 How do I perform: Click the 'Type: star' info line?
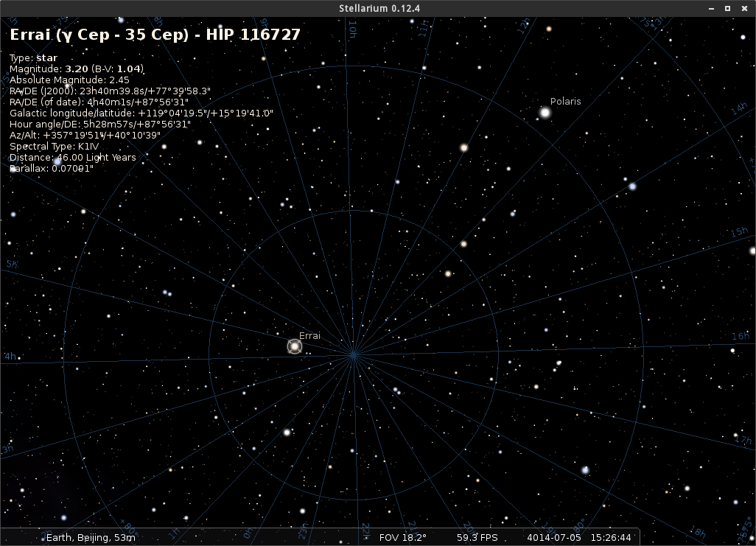pyautogui.click(x=33, y=58)
